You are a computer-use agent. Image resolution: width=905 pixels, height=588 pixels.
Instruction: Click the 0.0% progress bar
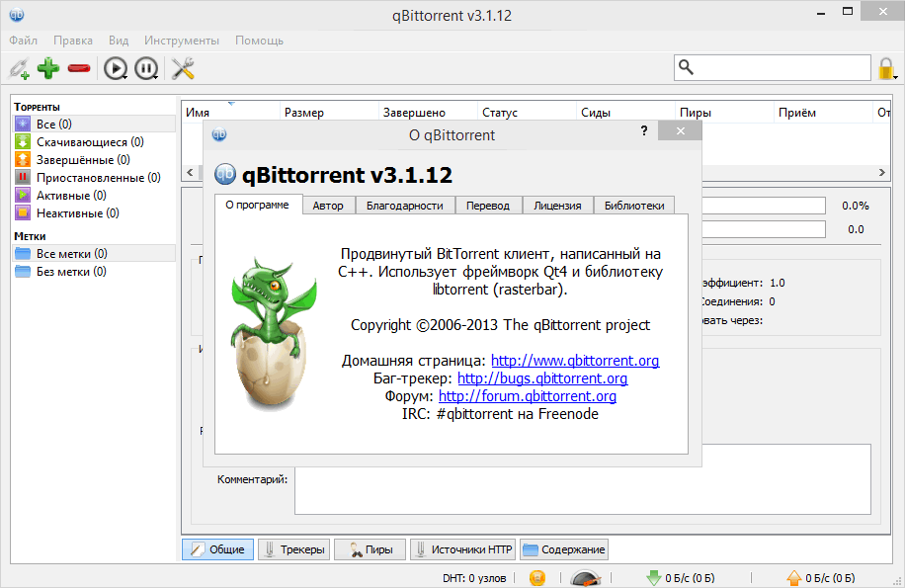[764, 206]
